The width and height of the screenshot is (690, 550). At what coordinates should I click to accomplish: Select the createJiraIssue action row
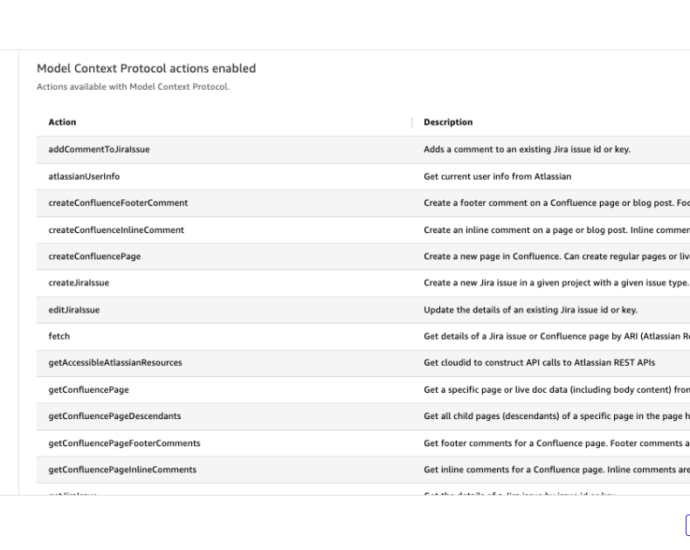[x=79, y=283]
